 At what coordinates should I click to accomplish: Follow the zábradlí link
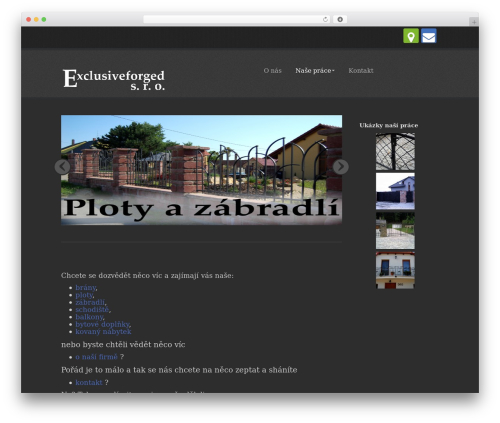pos(90,302)
